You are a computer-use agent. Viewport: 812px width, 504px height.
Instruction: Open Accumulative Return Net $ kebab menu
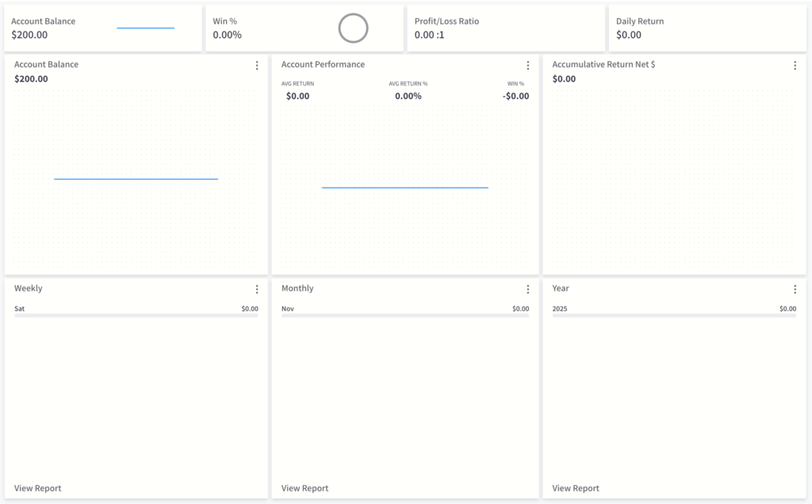pos(795,66)
